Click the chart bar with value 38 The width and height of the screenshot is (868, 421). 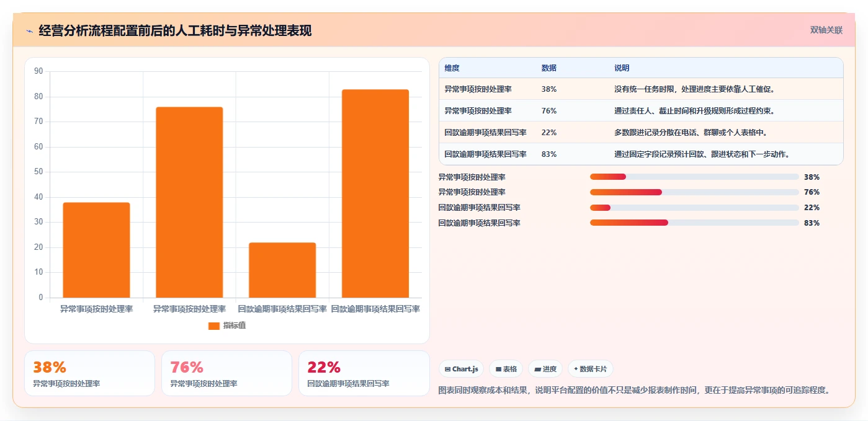(x=96, y=250)
